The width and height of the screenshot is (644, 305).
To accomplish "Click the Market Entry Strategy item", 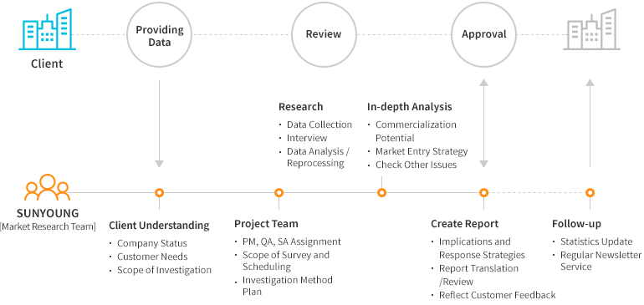I will [x=422, y=151].
